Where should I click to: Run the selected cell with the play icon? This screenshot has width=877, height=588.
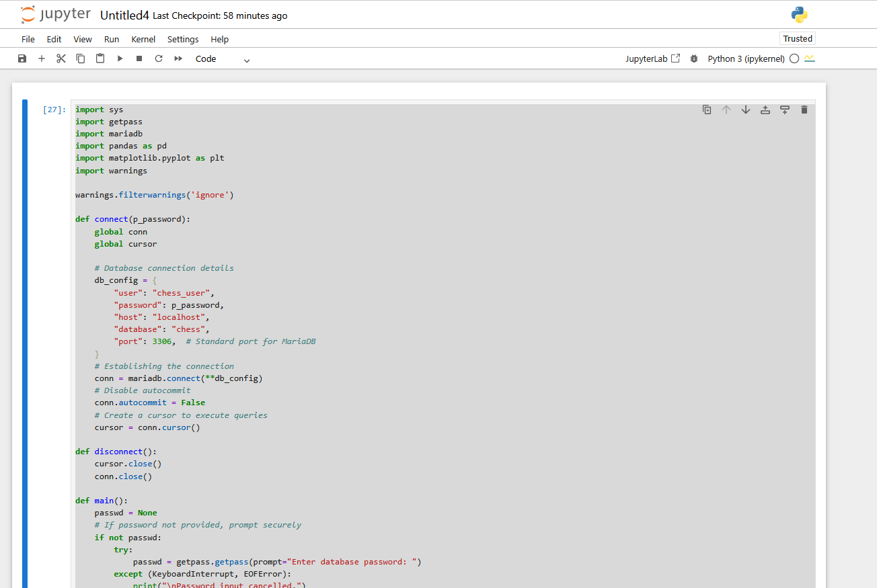click(x=120, y=58)
